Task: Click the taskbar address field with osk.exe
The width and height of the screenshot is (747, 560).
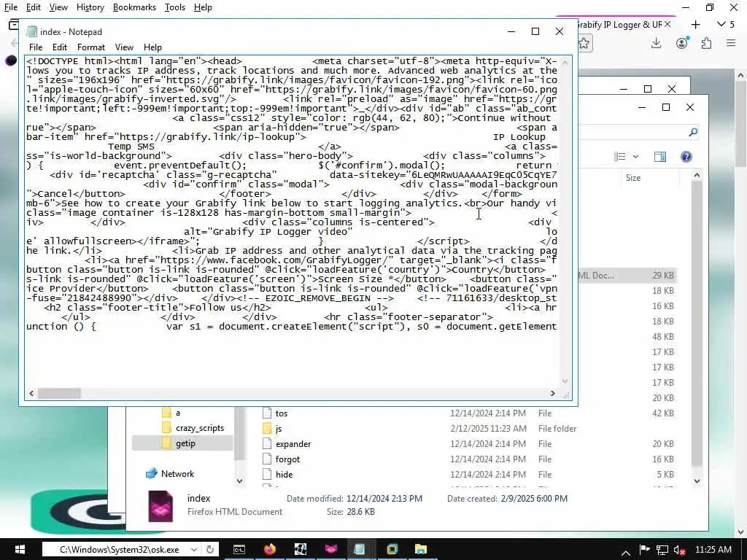Action: [119, 550]
